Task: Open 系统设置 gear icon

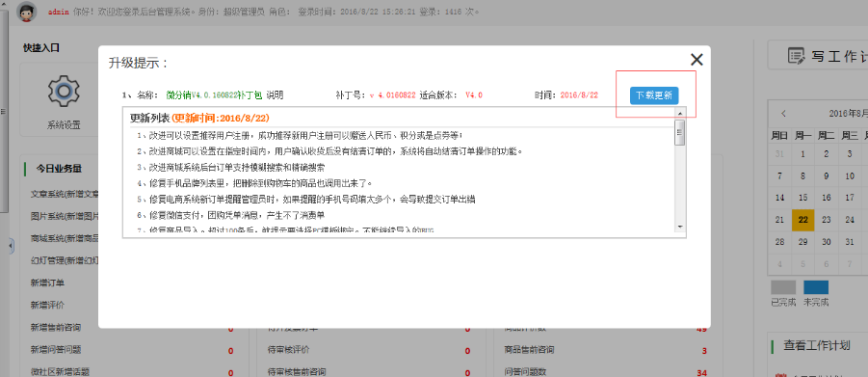Action: tap(64, 92)
